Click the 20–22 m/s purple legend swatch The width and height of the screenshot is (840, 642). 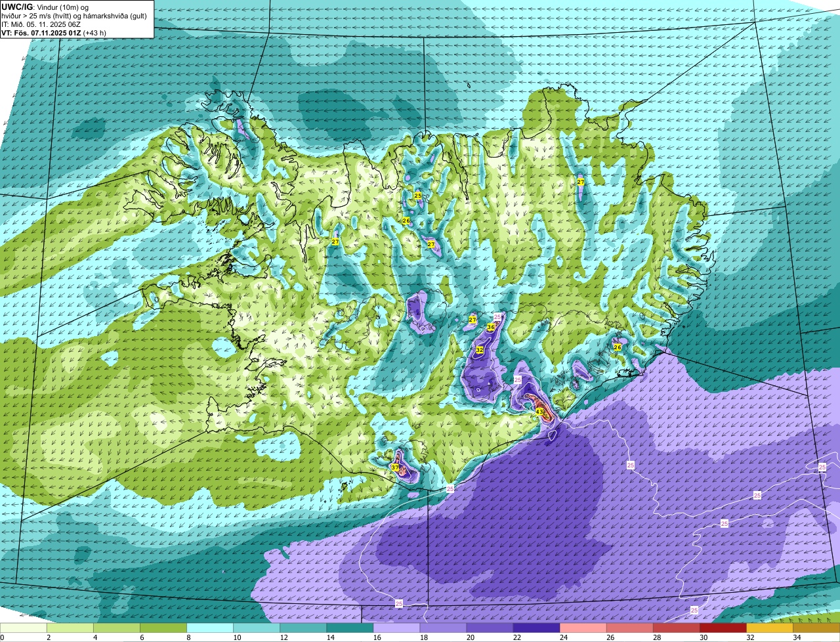[x=490, y=628]
